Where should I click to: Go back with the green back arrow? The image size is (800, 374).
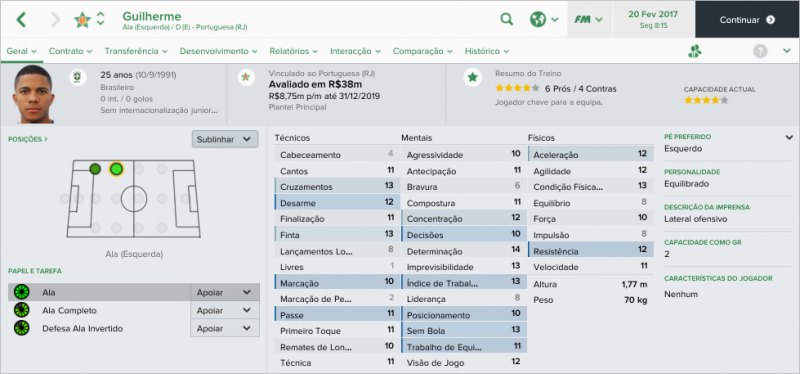coord(21,20)
